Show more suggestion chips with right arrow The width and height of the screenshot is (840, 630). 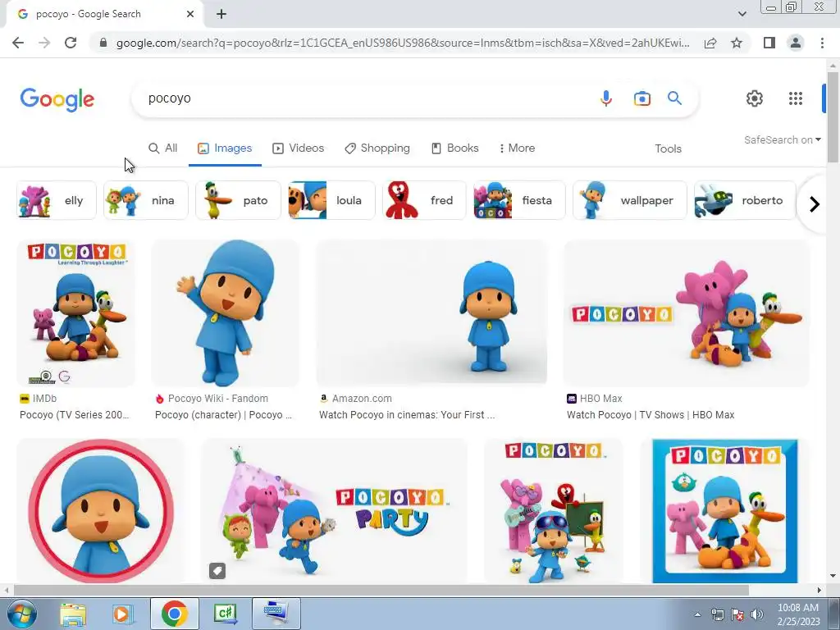tap(815, 204)
